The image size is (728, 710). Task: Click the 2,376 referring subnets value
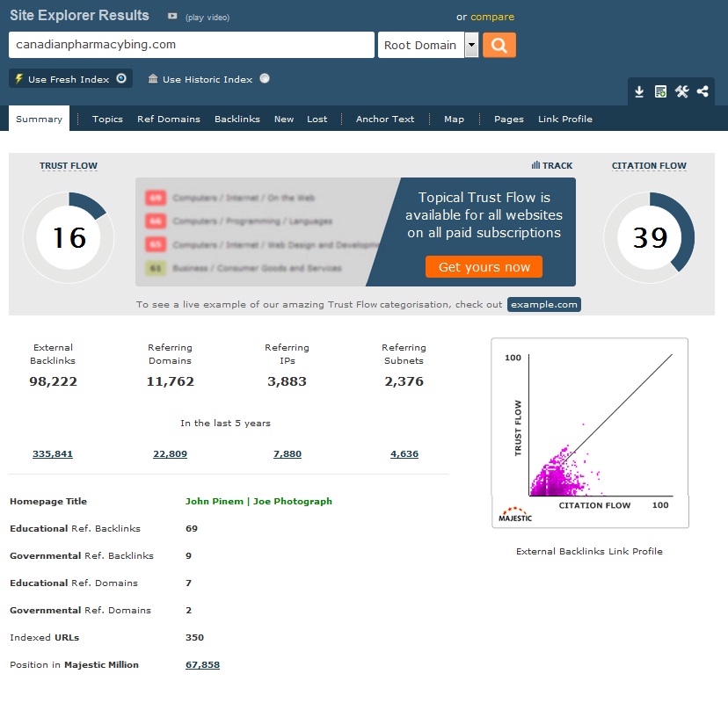(x=404, y=381)
